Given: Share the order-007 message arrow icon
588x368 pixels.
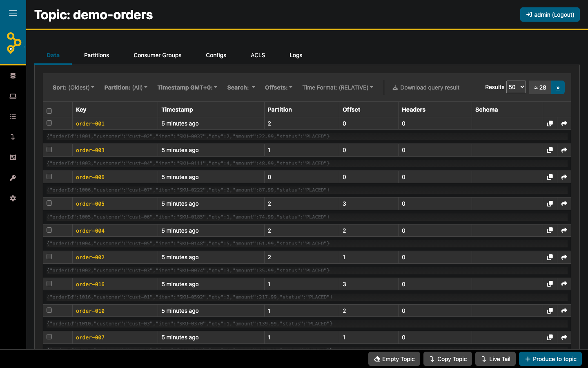Looking at the screenshot, I should coord(564,337).
